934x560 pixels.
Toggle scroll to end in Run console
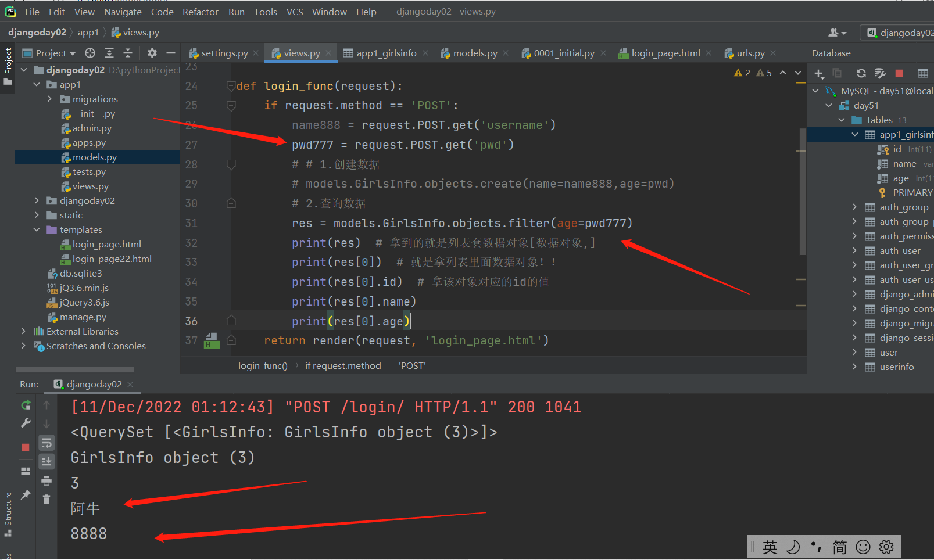pos(46,461)
